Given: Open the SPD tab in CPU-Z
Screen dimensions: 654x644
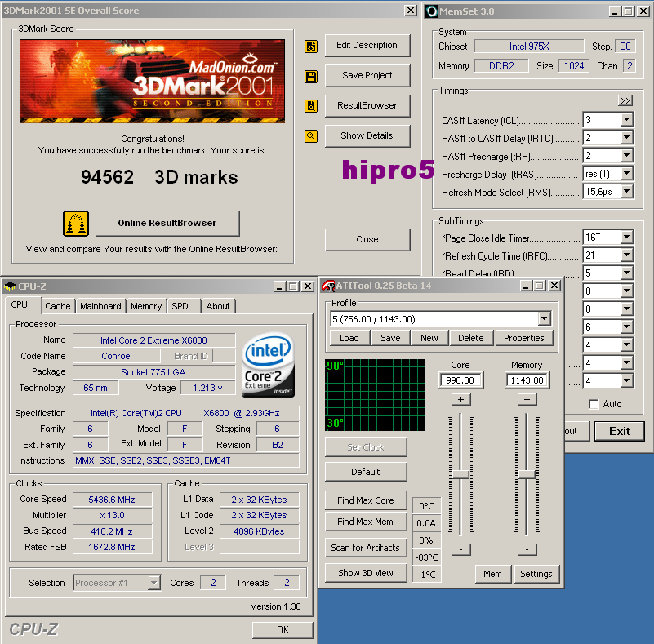Looking at the screenshot, I should [180, 306].
